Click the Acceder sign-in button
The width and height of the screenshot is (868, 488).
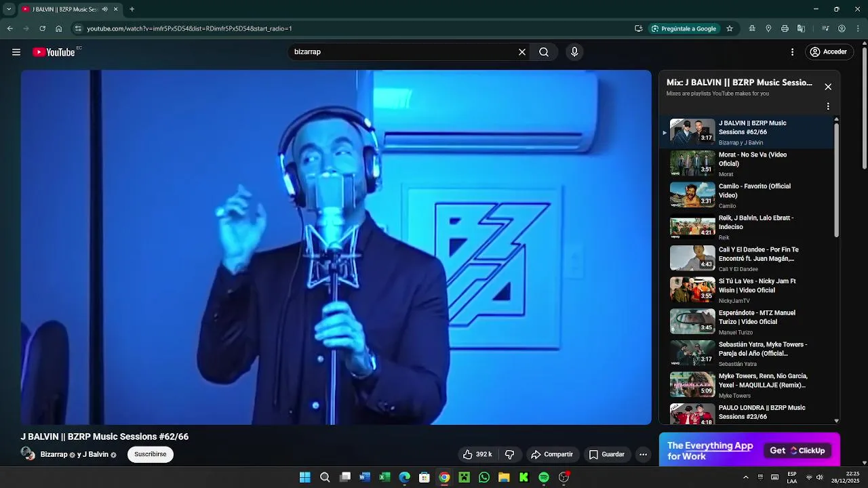tap(828, 52)
